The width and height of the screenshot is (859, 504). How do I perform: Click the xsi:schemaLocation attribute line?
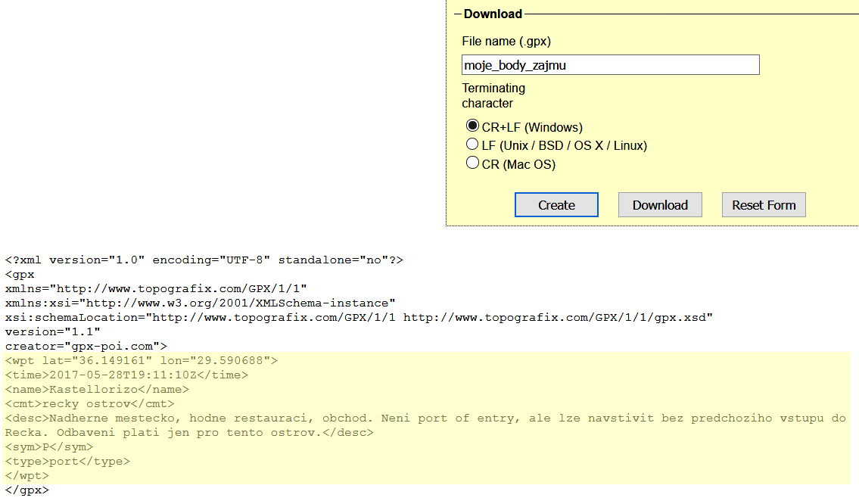[359, 317]
